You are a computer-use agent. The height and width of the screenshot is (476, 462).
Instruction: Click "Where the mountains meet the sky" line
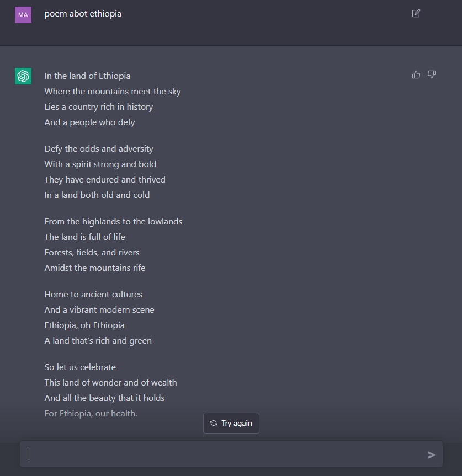113,92
